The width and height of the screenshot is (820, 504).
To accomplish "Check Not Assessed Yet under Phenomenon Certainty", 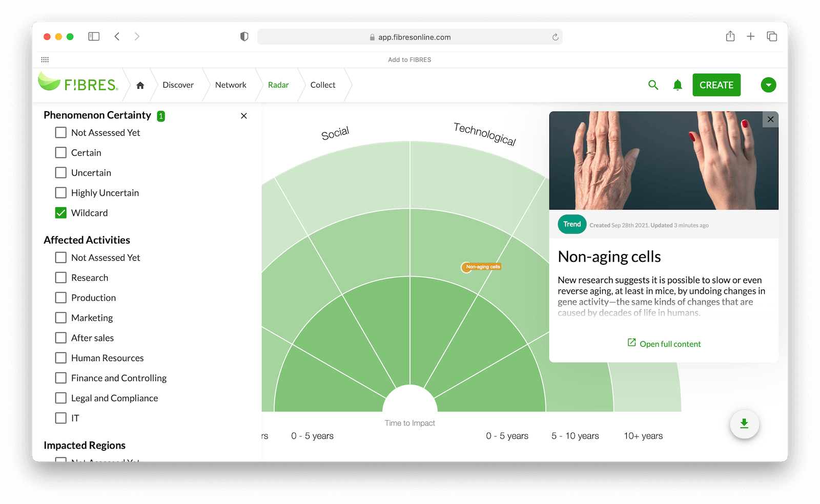I will point(61,133).
